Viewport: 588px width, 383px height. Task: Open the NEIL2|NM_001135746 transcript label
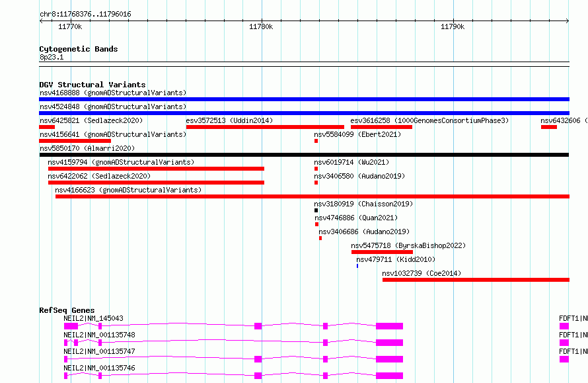(x=99, y=368)
